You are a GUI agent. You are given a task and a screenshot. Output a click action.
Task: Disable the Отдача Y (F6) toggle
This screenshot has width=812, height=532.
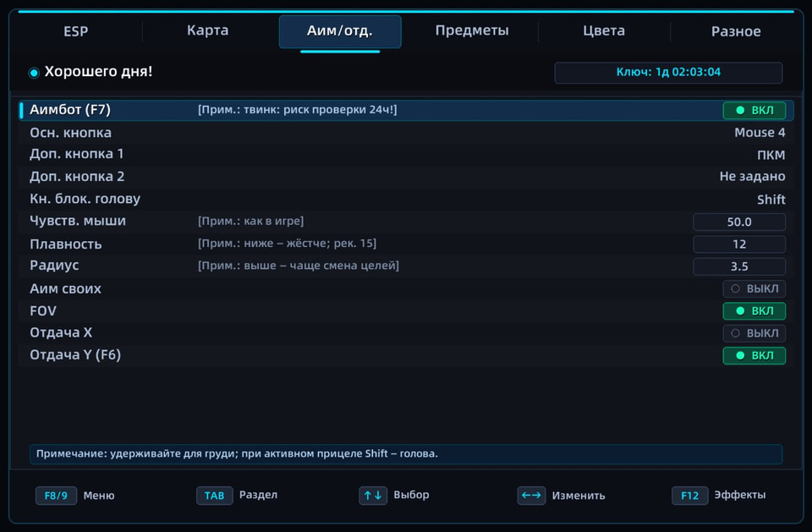754,355
